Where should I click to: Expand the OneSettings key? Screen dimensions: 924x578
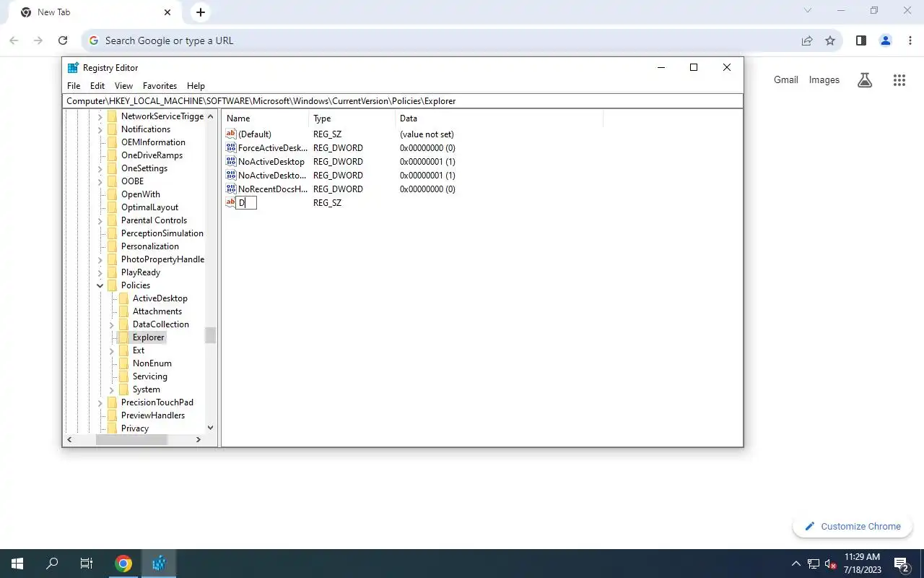pyautogui.click(x=100, y=168)
